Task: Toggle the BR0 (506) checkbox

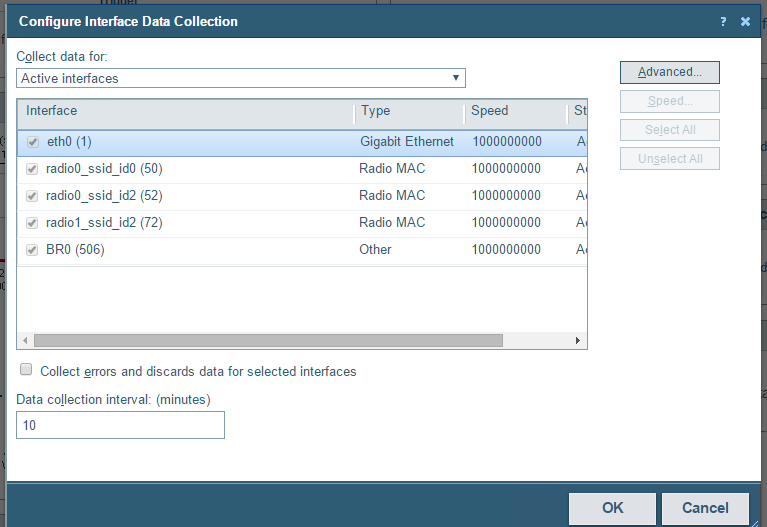Action: [x=32, y=250]
